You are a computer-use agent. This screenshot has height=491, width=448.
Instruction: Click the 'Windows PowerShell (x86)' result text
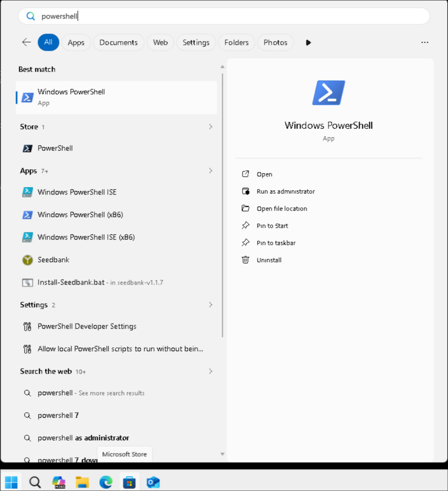[x=80, y=215]
